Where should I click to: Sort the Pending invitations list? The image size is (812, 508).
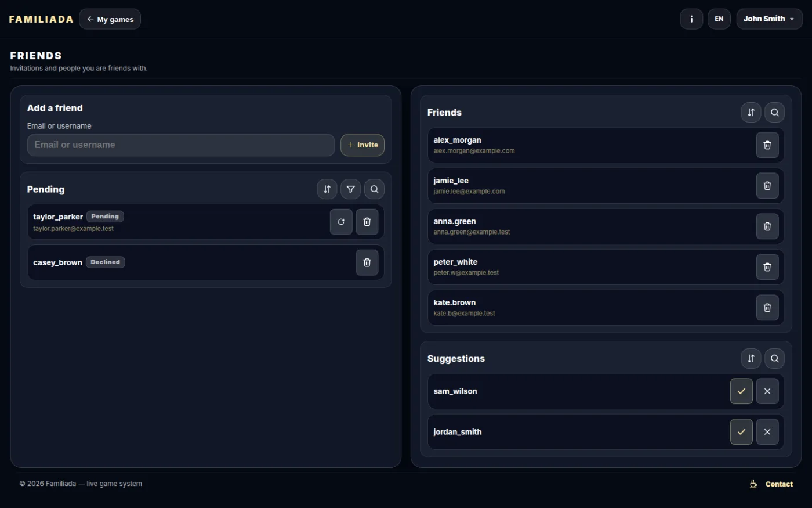327,189
